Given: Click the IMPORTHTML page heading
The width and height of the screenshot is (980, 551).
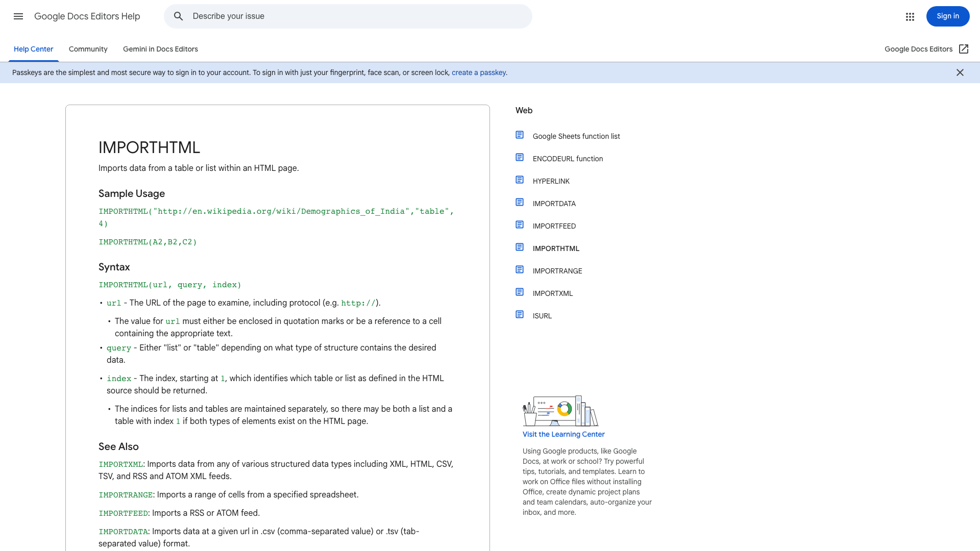Looking at the screenshot, I should (149, 147).
